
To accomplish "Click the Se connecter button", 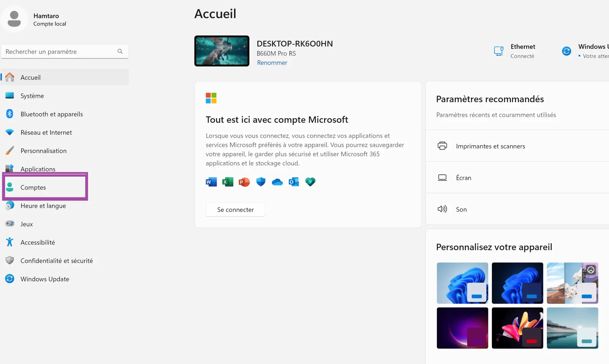I will click(235, 209).
